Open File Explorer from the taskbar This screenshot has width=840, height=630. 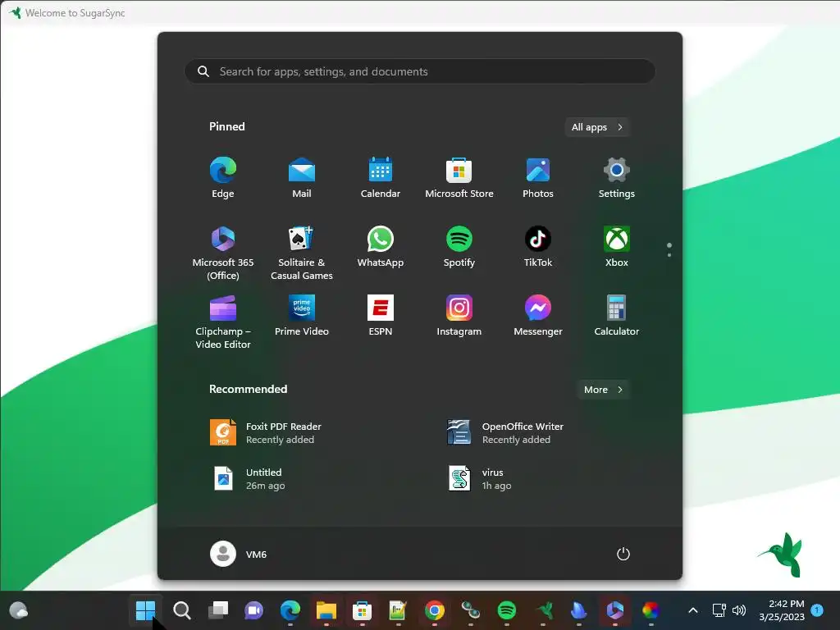[x=326, y=610]
